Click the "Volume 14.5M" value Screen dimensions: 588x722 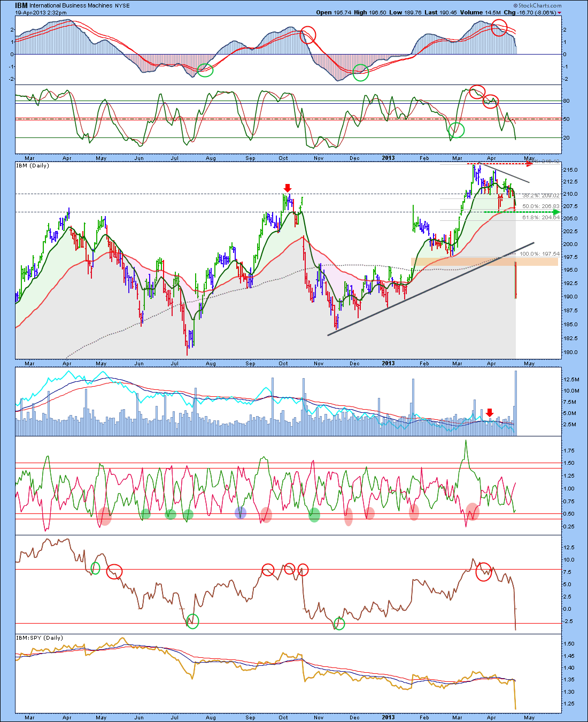(482, 12)
